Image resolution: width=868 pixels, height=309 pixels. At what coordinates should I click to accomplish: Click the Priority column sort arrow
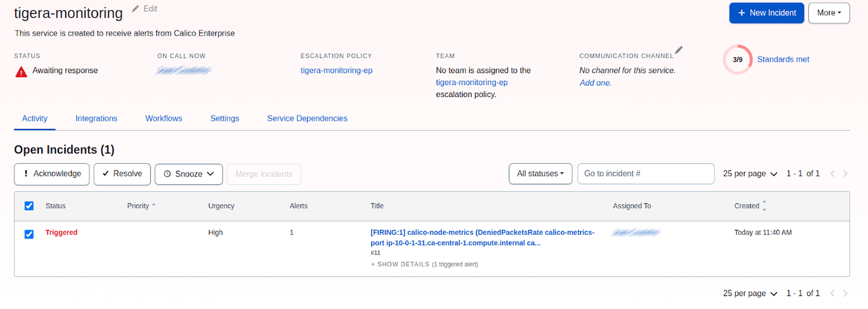[x=154, y=205]
